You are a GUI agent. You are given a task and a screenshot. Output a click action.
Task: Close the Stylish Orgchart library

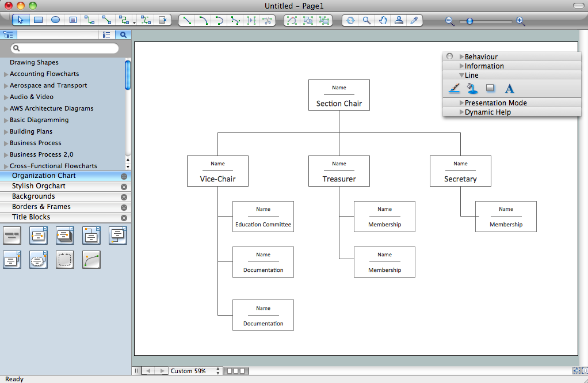(124, 187)
